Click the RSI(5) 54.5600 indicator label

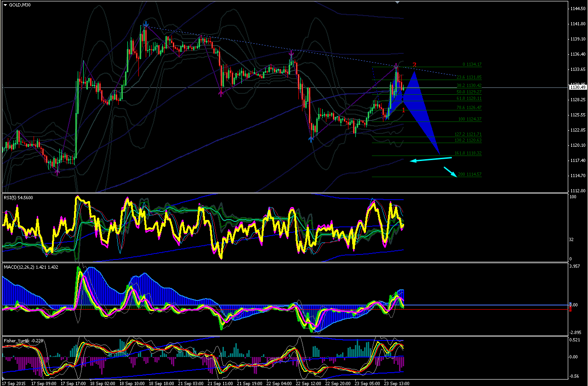19,197
